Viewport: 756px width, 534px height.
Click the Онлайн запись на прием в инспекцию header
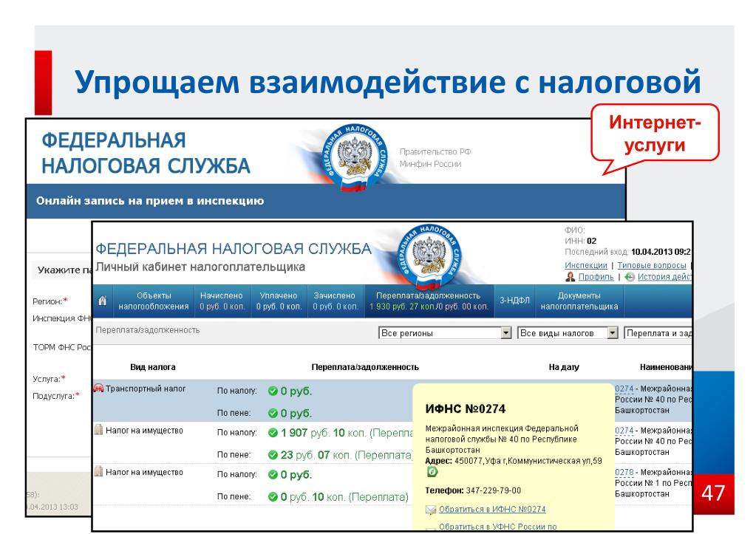coord(150,201)
